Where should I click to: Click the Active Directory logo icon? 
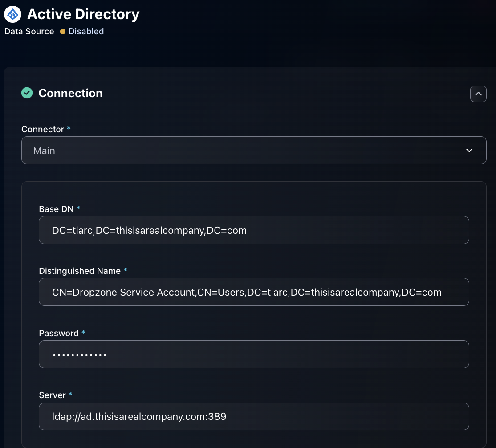point(13,14)
